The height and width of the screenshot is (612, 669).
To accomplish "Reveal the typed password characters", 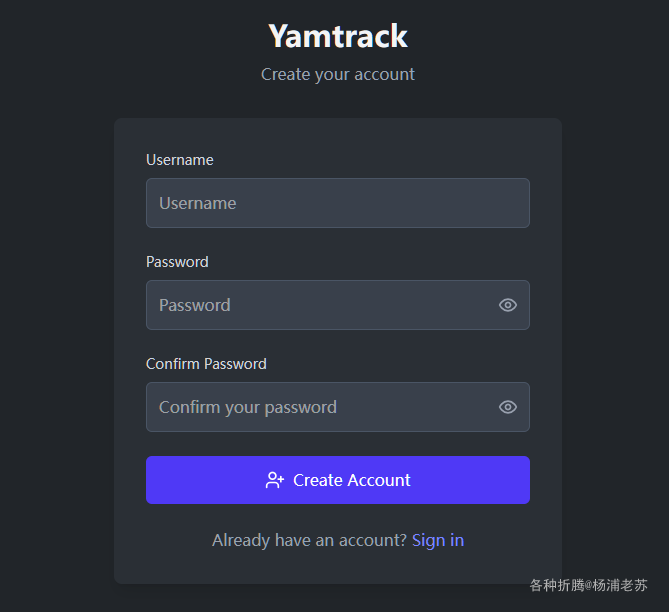I will tap(508, 305).
